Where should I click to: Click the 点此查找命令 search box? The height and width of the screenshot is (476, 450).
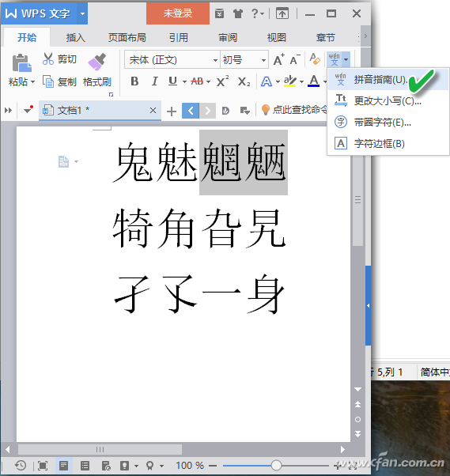[294, 110]
